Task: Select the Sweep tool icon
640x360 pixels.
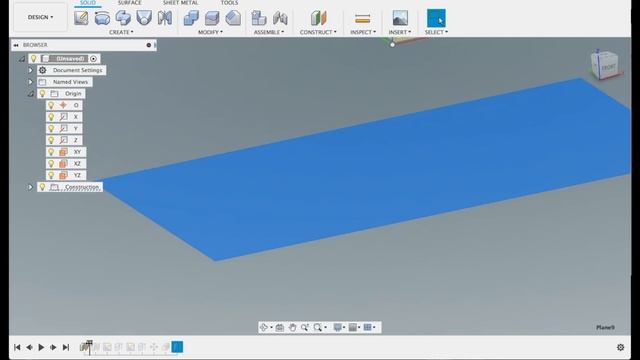Action: tap(123, 18)
